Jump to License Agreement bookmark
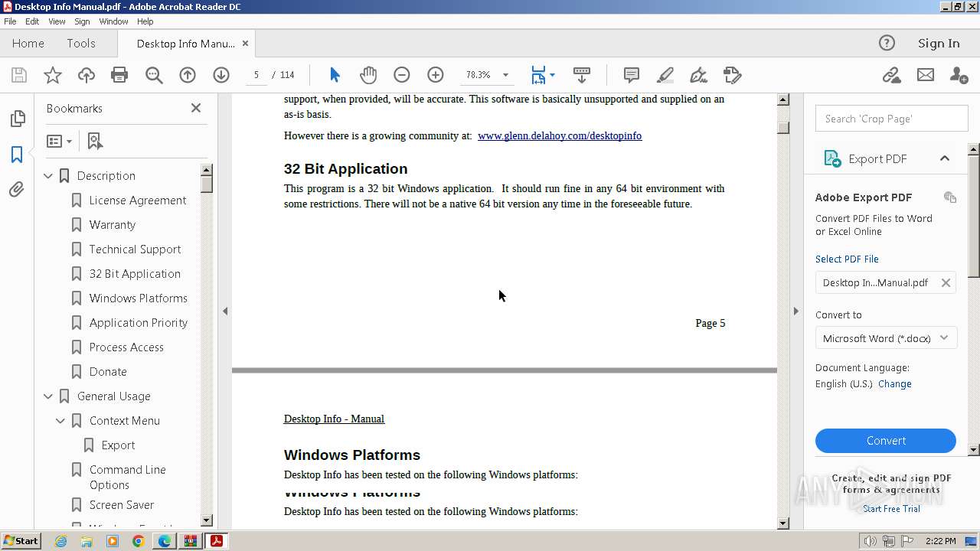 click(138, 201)
